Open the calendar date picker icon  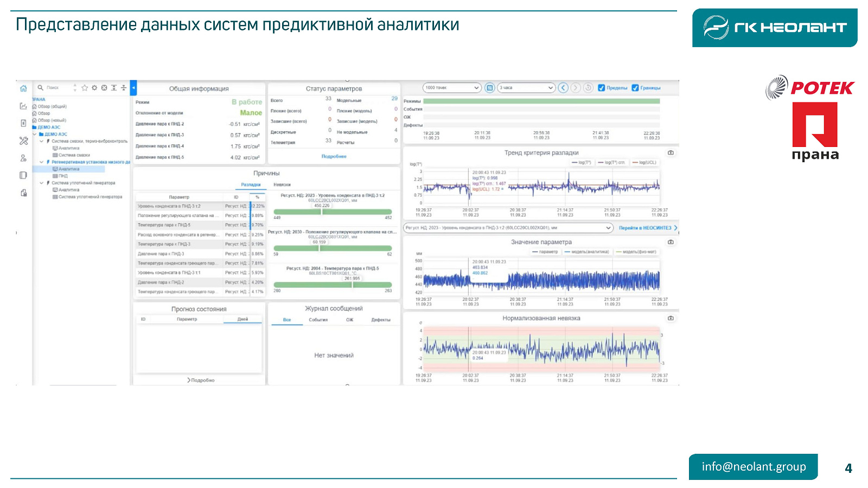(x=489, y=88)
